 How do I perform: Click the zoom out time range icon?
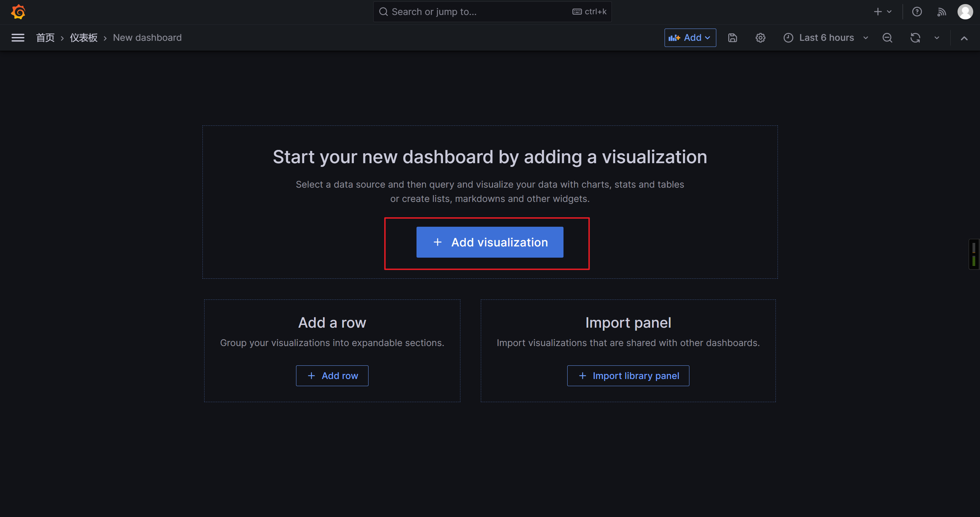887,38
